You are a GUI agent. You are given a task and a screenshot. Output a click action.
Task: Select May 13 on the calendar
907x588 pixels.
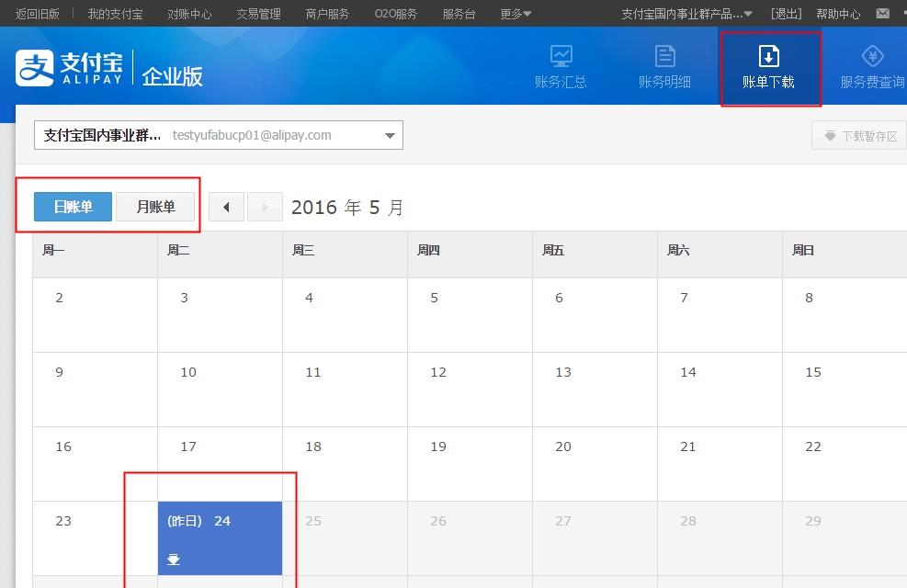[595, 390]
